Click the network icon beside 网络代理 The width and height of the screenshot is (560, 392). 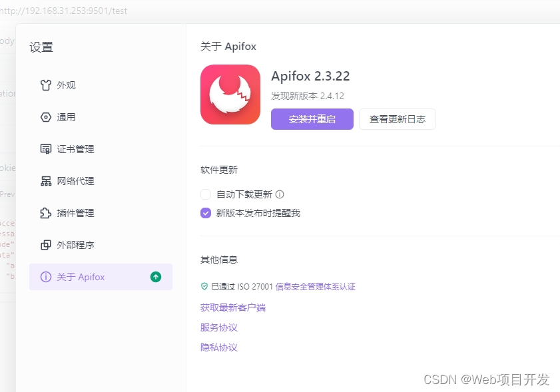(46, 181)
